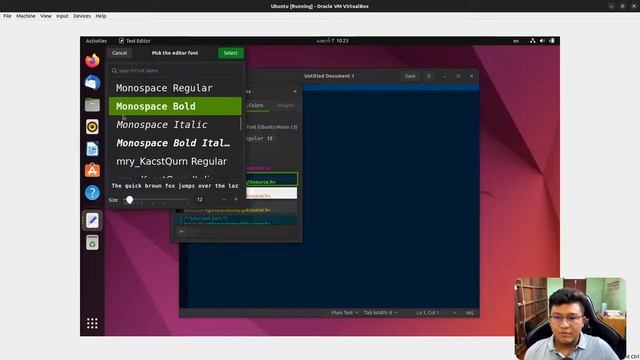This screenshot has height=360, width=640.
Task: Click the Search font name field
Action: pos(176,71)
